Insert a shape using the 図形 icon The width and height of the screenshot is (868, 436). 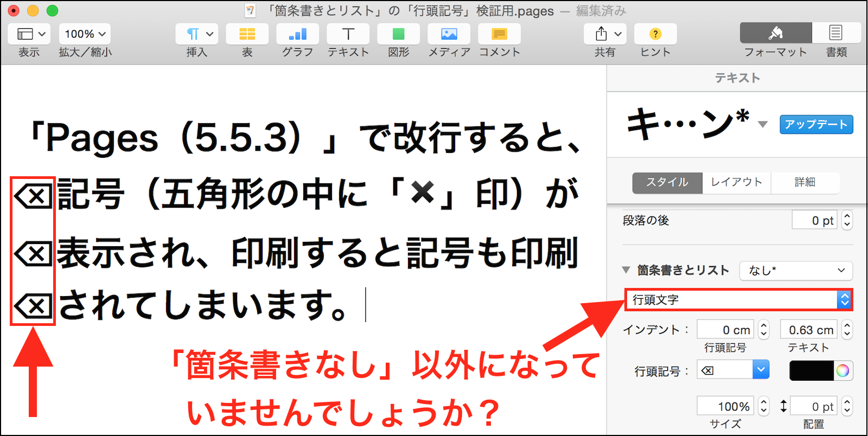coord(399,34)
